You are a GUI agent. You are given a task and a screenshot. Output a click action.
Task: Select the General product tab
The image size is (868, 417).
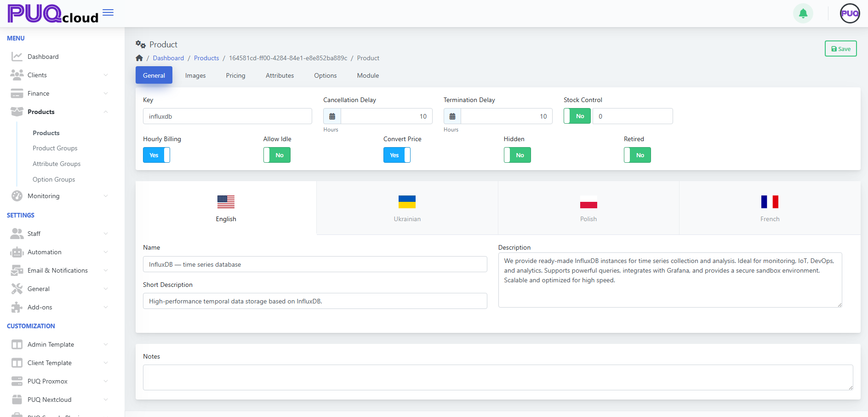pyautogui.click(x=154, y=75)
